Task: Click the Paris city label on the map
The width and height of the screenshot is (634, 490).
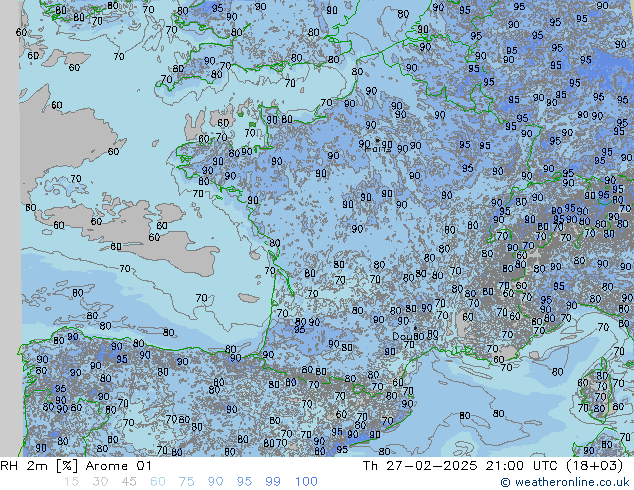Action: tap(377, 149)
